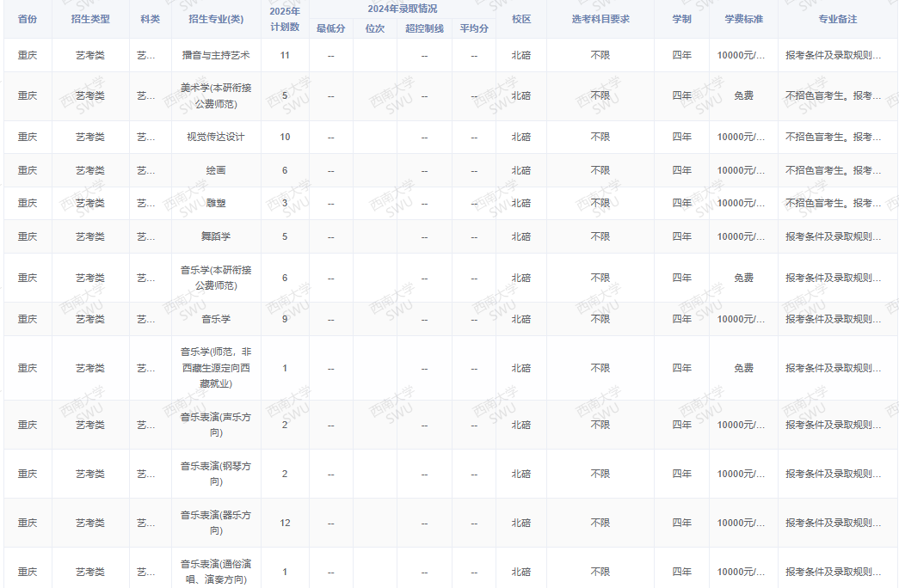
Task: Click the 四年 duration in 视觉传达设计 row
Action: 681,137
